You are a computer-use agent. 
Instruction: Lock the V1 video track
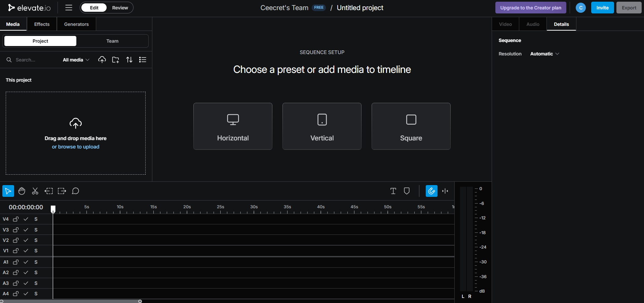[16, 251]
